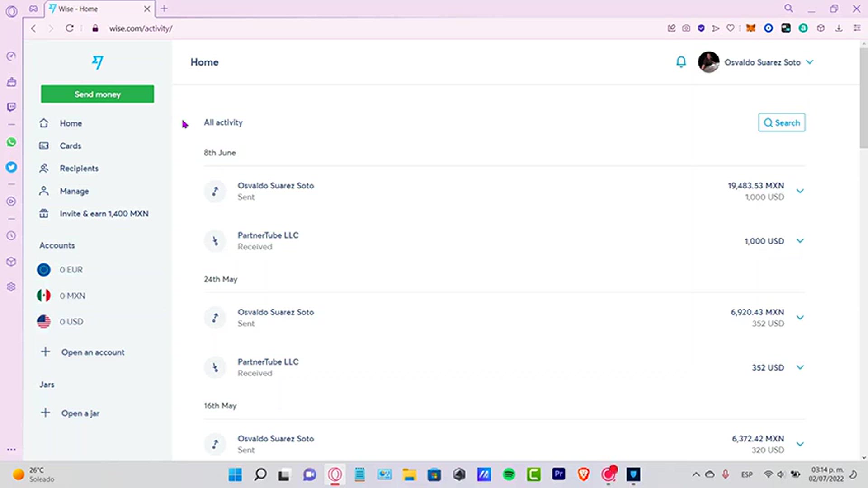The height and width of the screenshot is (488, 868).
Task: Open WhatsApp in Opera sidebar
Action: (11, 142)
